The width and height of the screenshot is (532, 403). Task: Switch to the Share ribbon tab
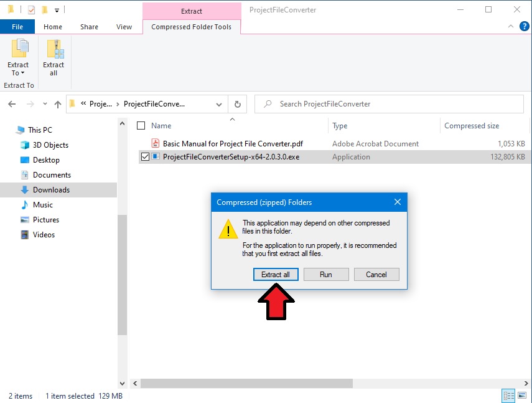[x=89, y=27]
